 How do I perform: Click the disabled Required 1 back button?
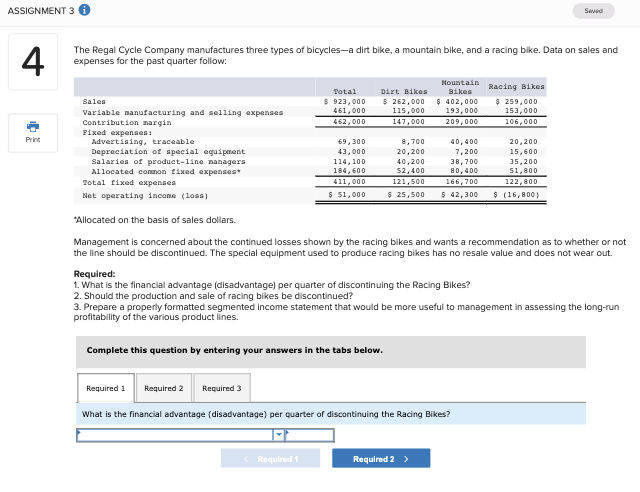coord(270,459)
